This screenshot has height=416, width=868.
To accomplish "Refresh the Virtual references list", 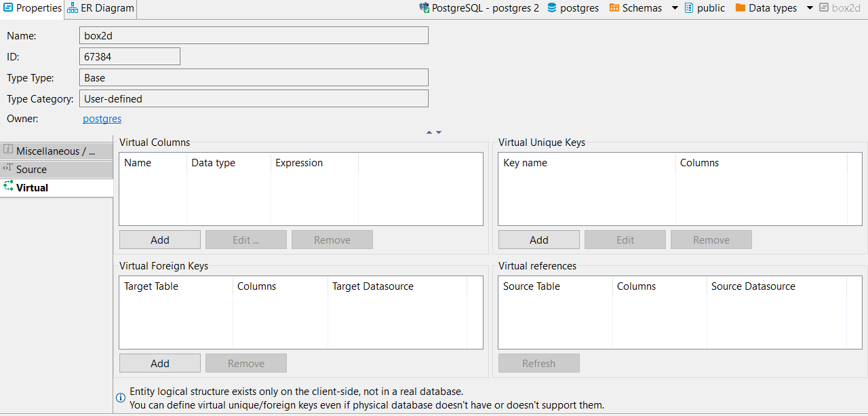I will (x=539, y=363).
